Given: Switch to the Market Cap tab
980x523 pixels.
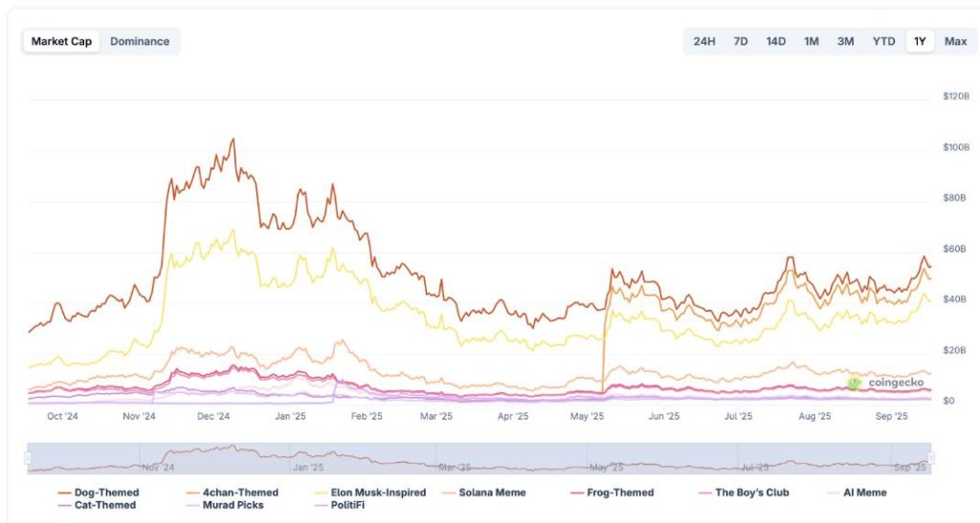Looking at the screenshot, I should [62, 41].
